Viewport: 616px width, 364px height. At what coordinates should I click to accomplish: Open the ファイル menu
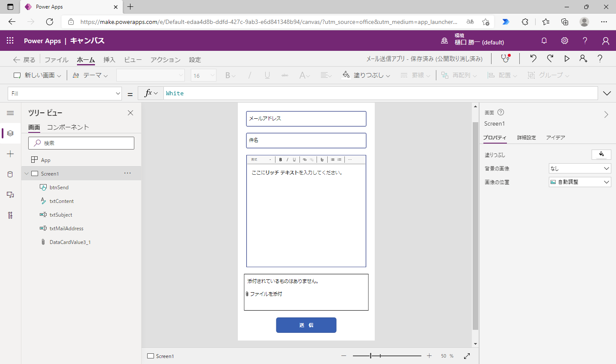click(x=56, y=59)
